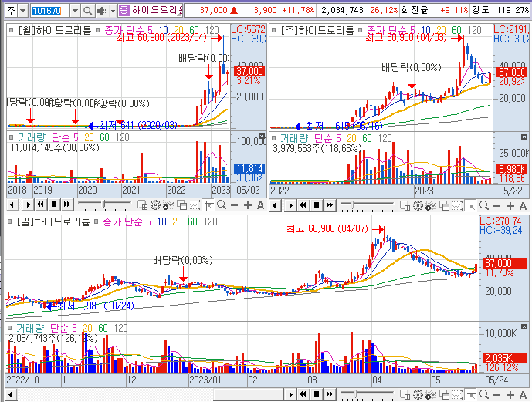Click the square marker before [일]하이드로리튬

coord(10,221)
